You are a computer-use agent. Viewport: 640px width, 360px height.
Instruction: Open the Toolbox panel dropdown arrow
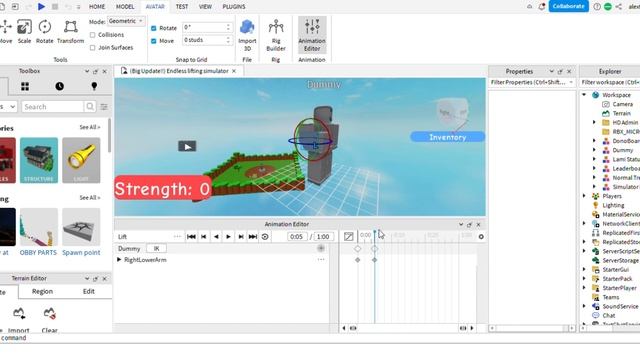click(x=87, y=71)
